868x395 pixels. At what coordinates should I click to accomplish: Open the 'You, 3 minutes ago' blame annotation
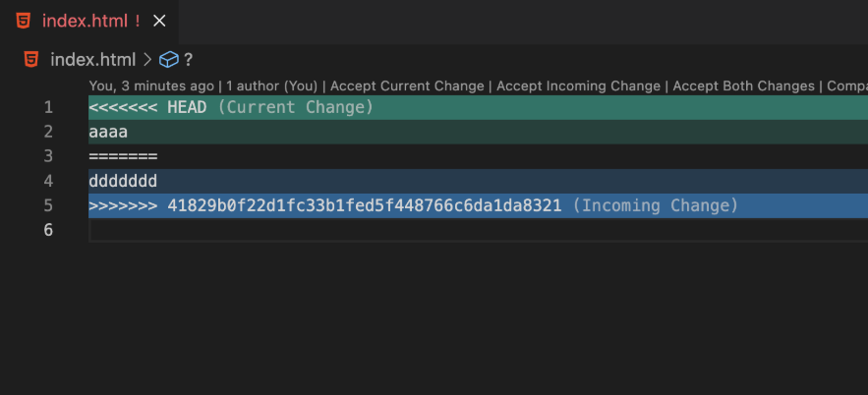(151, 86)
